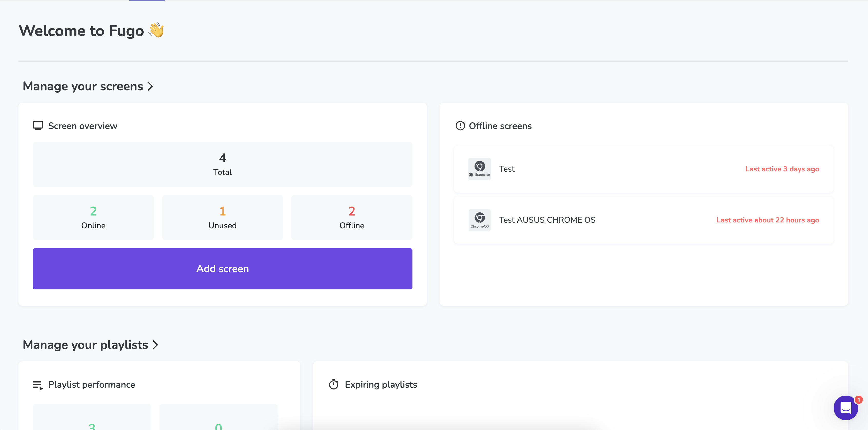Select the 2 Offline screens card

point(352,217)
